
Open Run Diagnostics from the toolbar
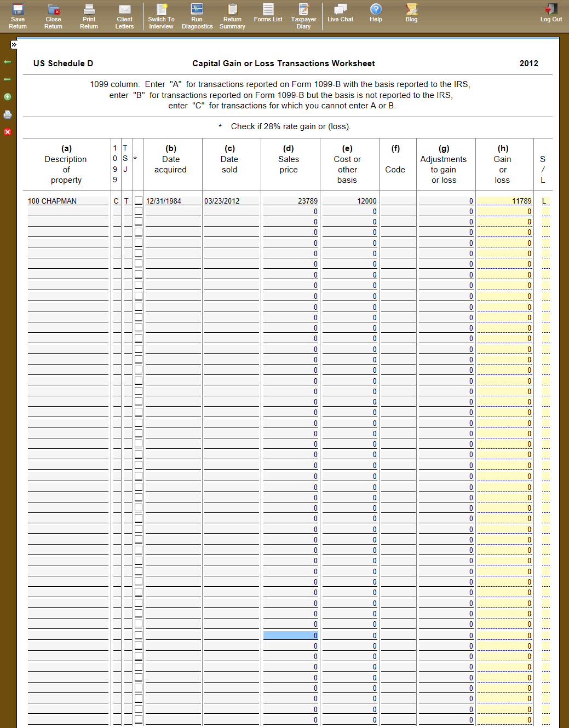pos(197,16)
